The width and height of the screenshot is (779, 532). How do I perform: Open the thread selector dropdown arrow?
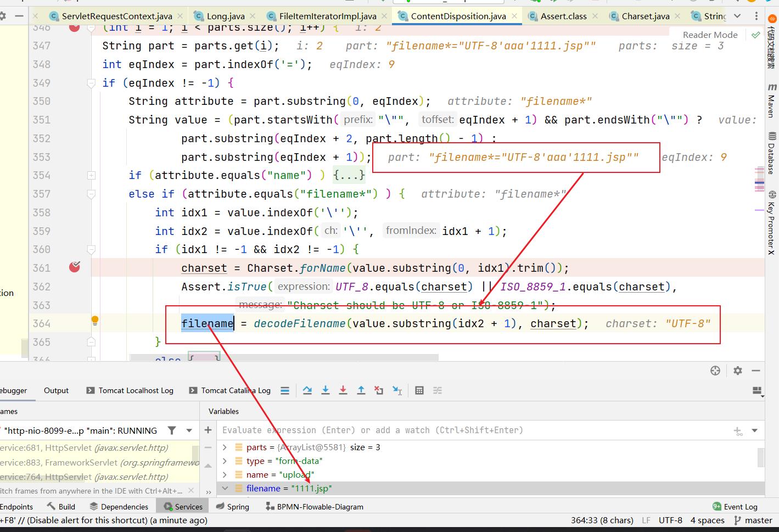[189, 430]
